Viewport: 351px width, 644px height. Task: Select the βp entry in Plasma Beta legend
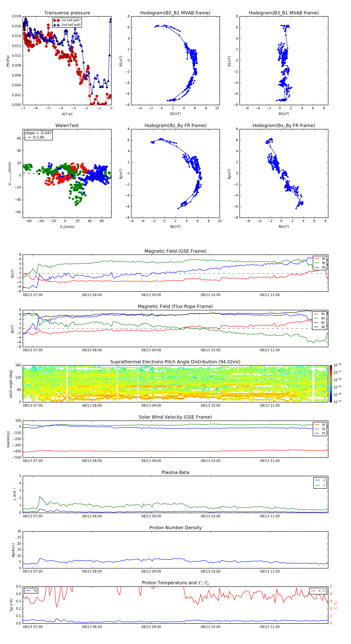[321, 480]
